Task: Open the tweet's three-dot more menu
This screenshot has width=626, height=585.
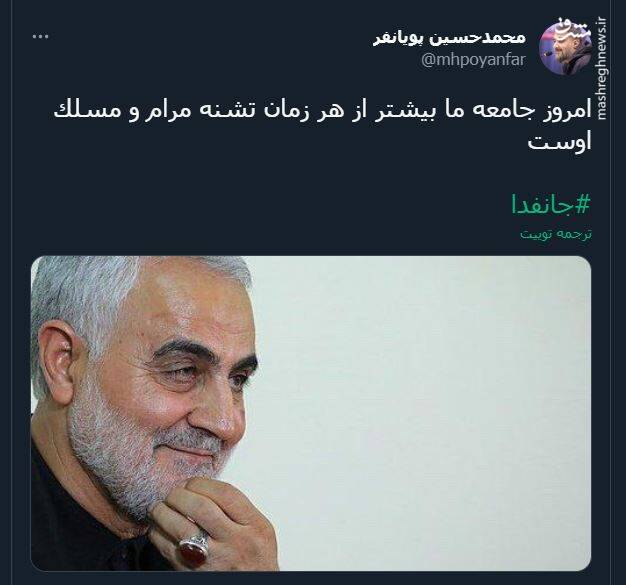Action: [x=40, y=36]
